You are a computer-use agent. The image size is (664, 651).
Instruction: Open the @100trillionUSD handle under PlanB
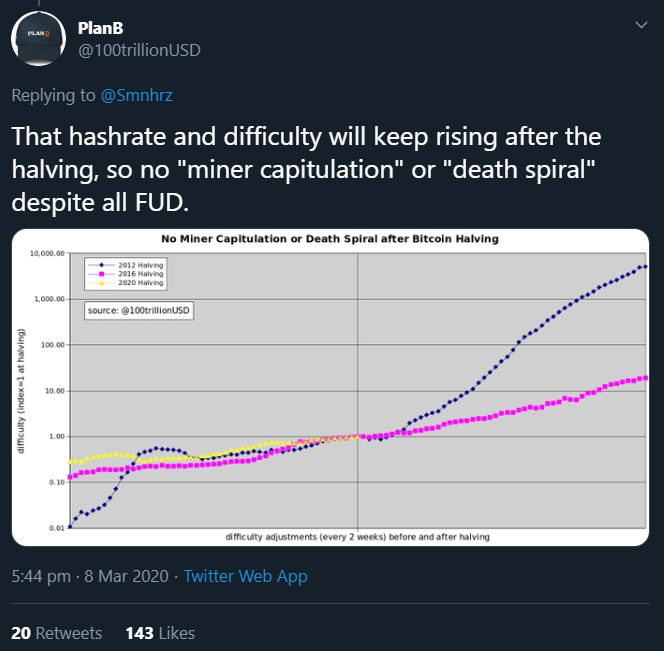[x=142, y=48]
